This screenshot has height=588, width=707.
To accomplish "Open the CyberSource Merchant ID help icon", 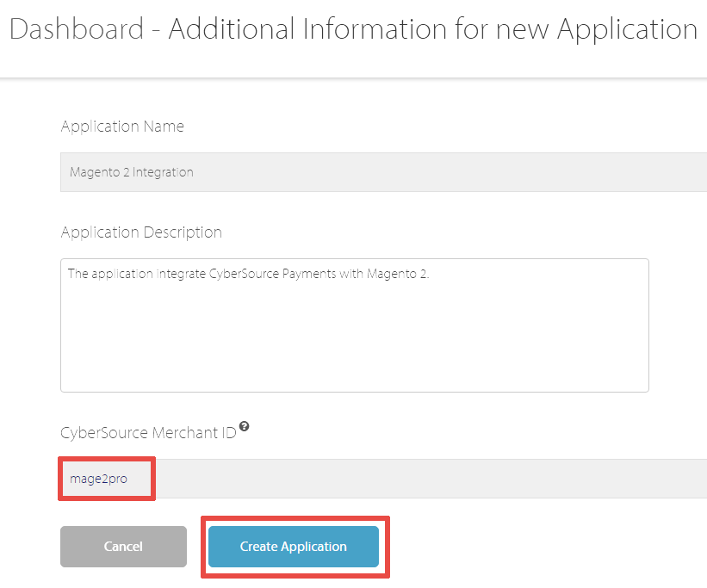I will 245,427.
